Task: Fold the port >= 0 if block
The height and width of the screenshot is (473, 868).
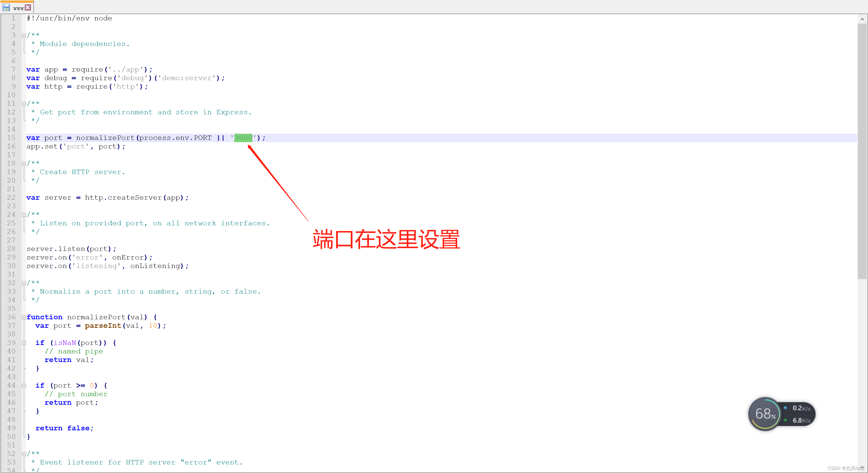Action: click(24, 386)
